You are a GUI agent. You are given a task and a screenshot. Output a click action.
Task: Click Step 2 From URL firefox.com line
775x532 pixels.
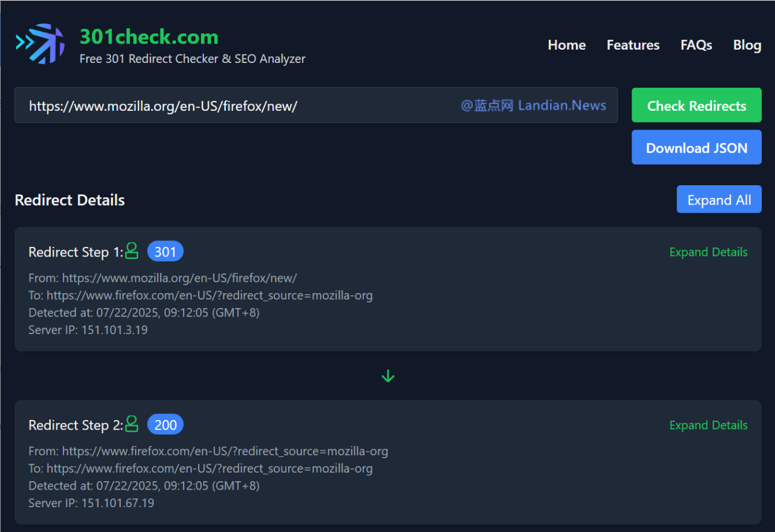(x=208, y=451)
